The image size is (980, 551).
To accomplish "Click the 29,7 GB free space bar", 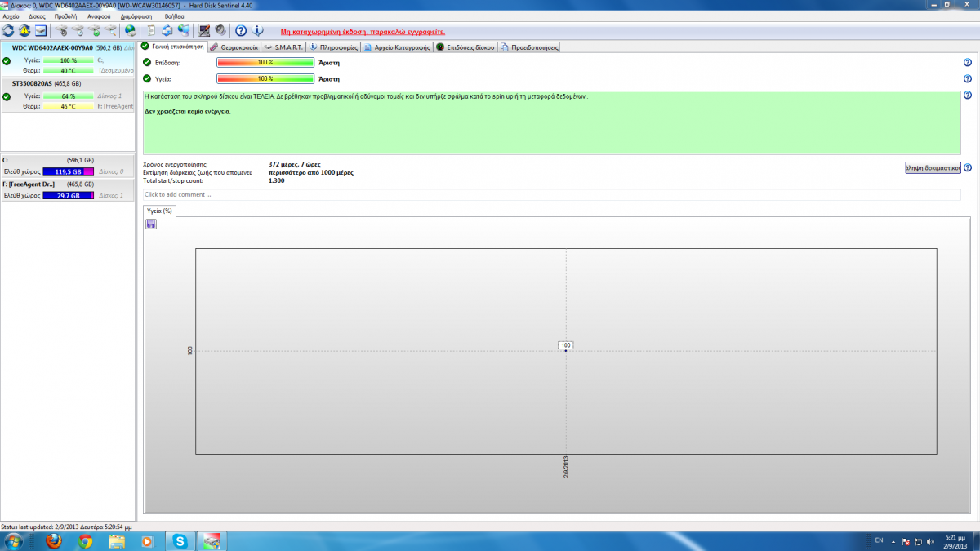I will (x=69, y=196).
